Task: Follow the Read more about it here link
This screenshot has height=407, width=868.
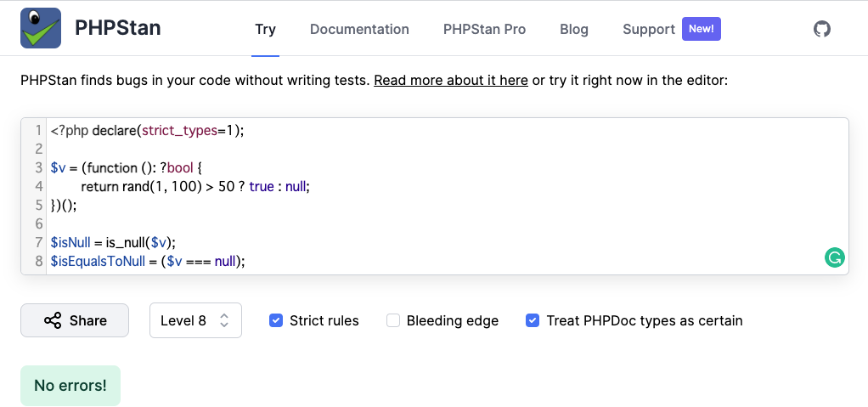Action: pos(451,80)
